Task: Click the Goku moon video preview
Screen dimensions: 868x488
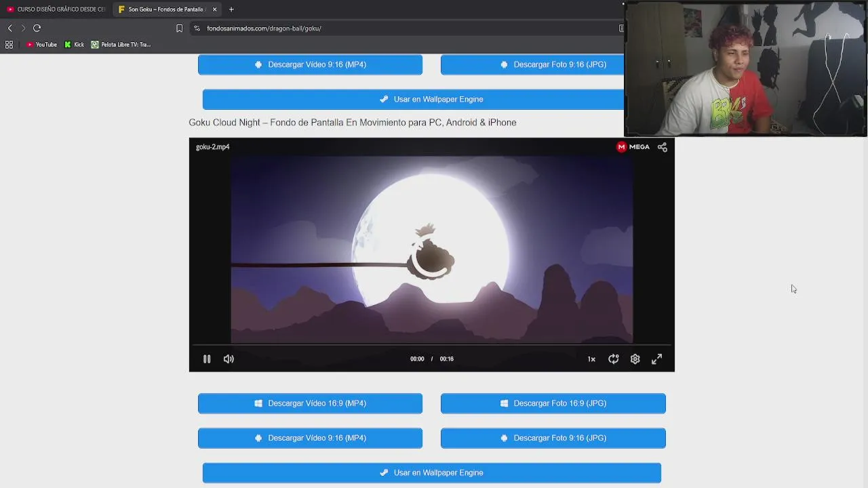Action: [x=432, y=249]
